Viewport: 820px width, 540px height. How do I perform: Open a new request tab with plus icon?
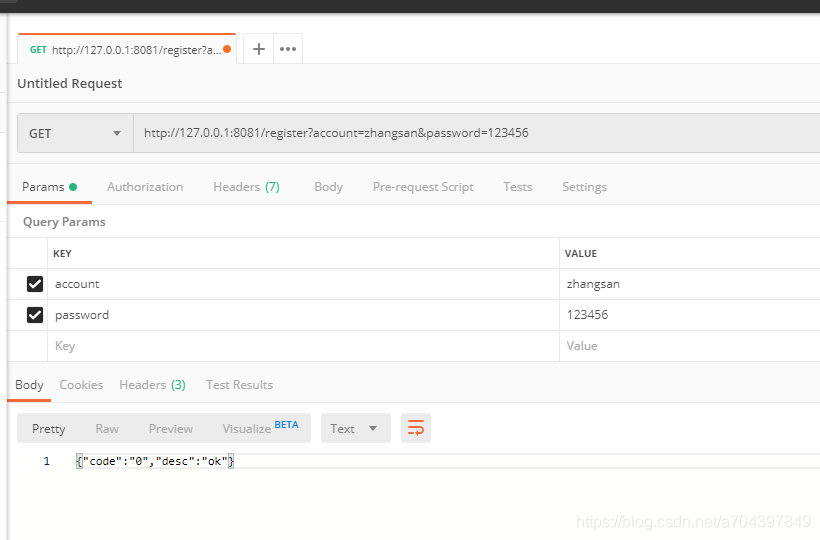(258, 49)
